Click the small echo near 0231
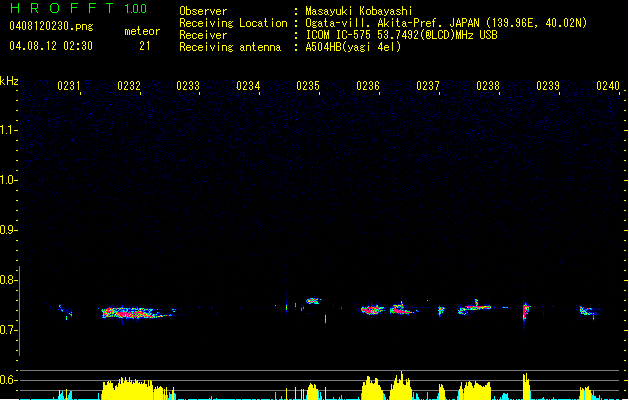Screen dimensions: 629x400 (65, 312)
